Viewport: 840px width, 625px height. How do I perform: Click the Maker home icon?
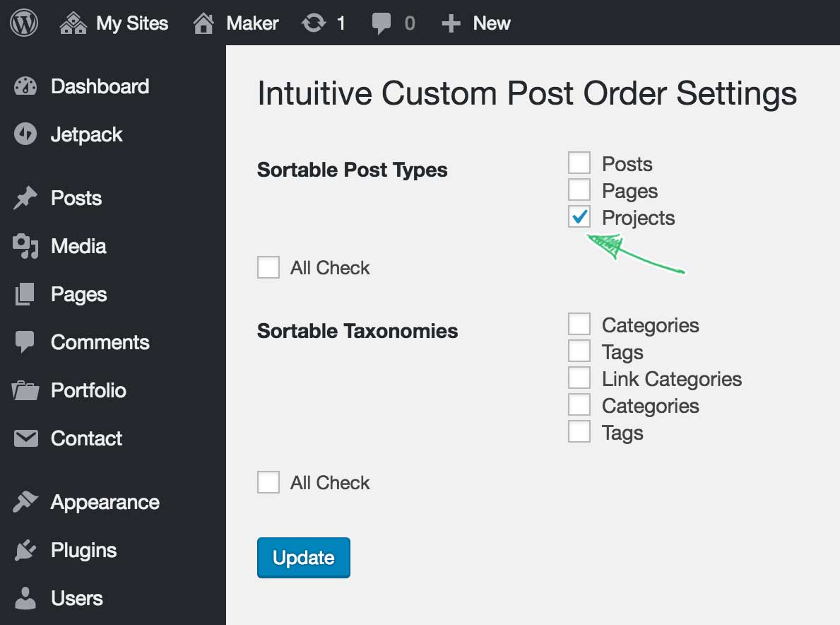coord(203,23)
